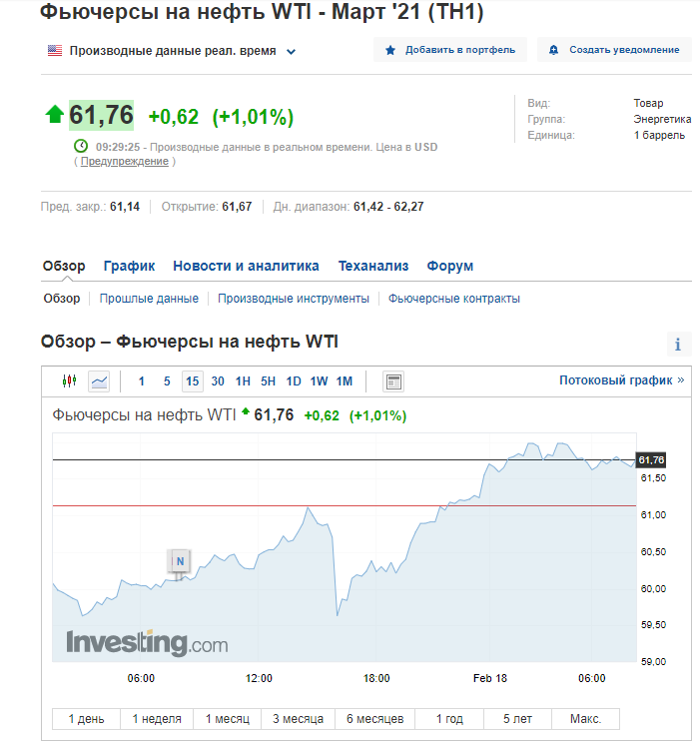Expand the Производные данные реал. время dropdown

[291, 51]
